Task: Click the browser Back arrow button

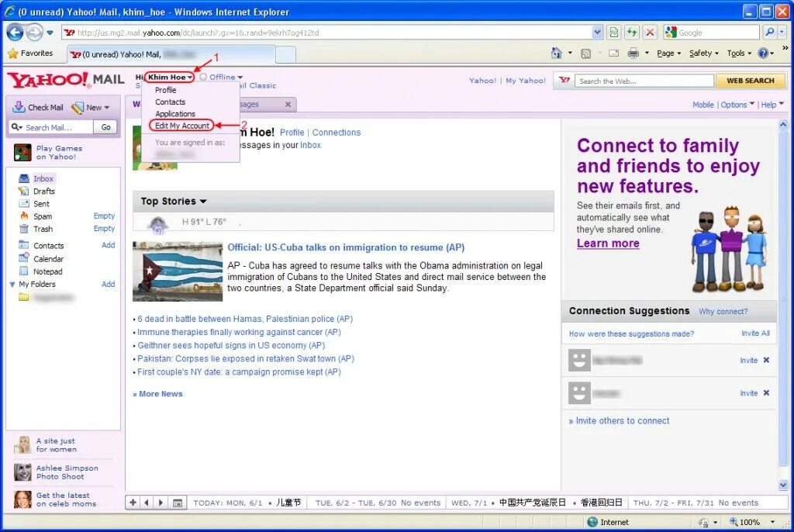Action: pyautogui.click(x=15, y=33)
